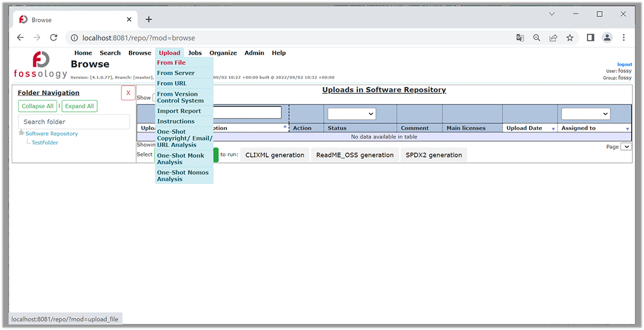Click the Search folder input field
Screen dimensions: 644x330
pyautogui.click(x=74, y=122)
